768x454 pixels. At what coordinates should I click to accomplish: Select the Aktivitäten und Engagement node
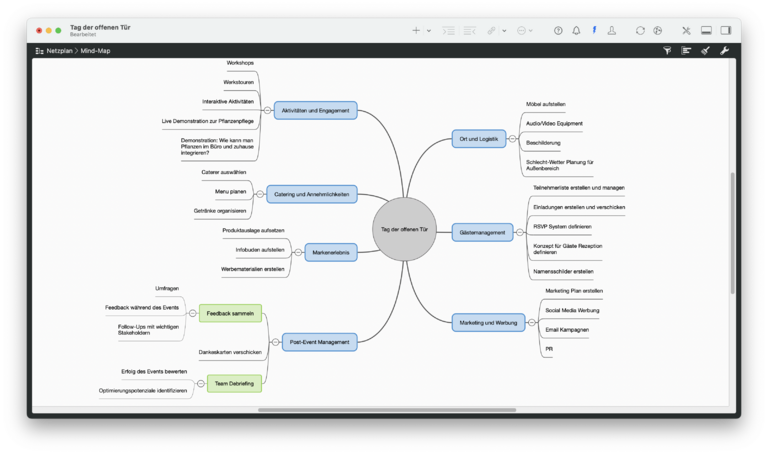tap(315, 111)
